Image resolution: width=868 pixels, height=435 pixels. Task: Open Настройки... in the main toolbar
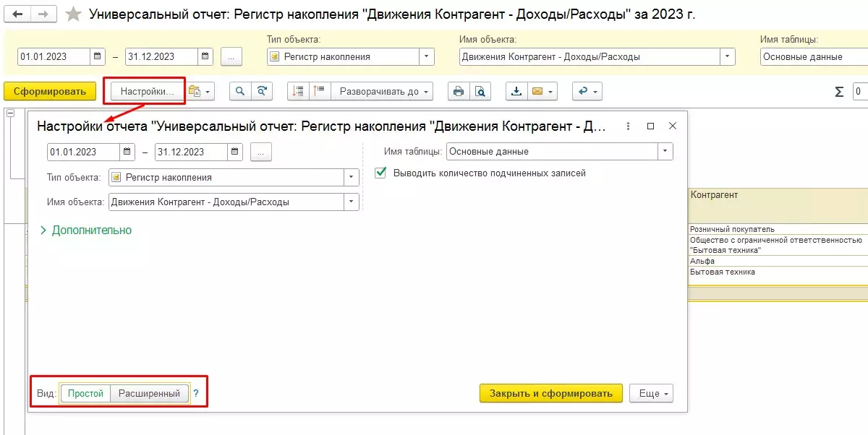click(148, 91)
